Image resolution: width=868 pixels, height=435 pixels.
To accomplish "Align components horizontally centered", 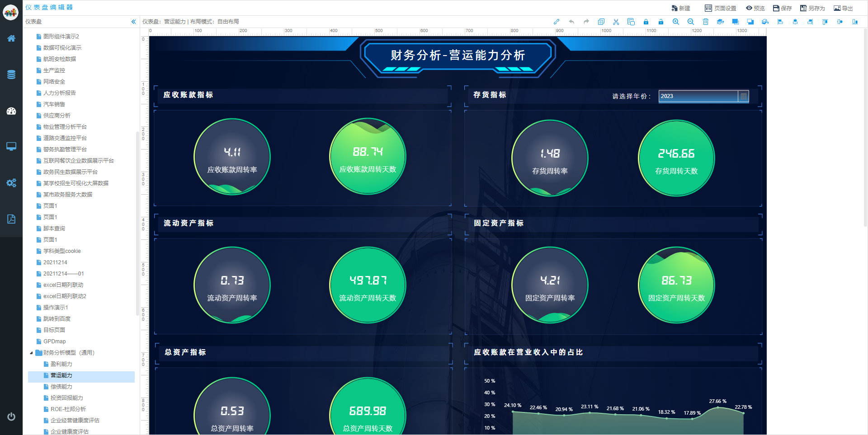I will tap(795, 22).
